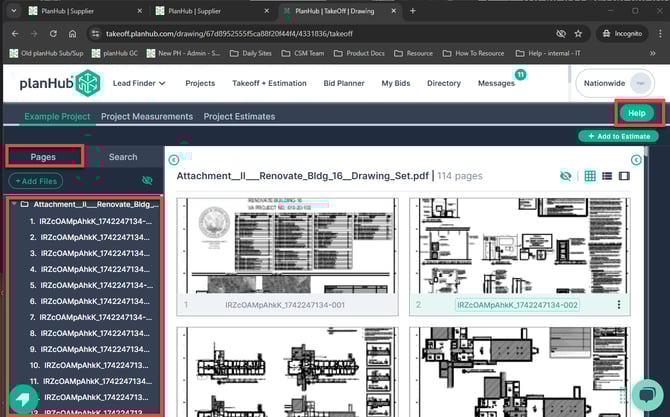Open the Search tab in sidebar
This screenshot has height=417, width=670.
(123, 157)
